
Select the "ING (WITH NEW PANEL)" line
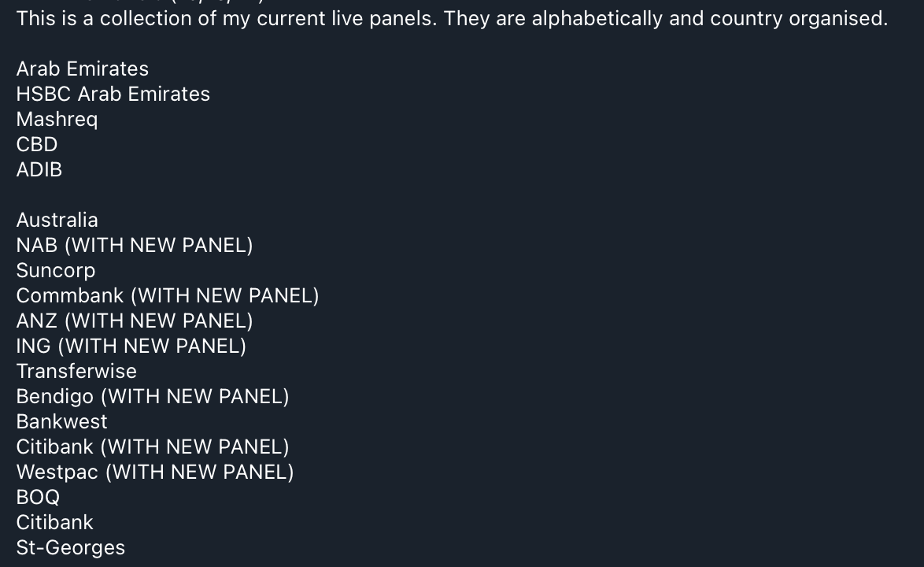[x=131, y=346]
